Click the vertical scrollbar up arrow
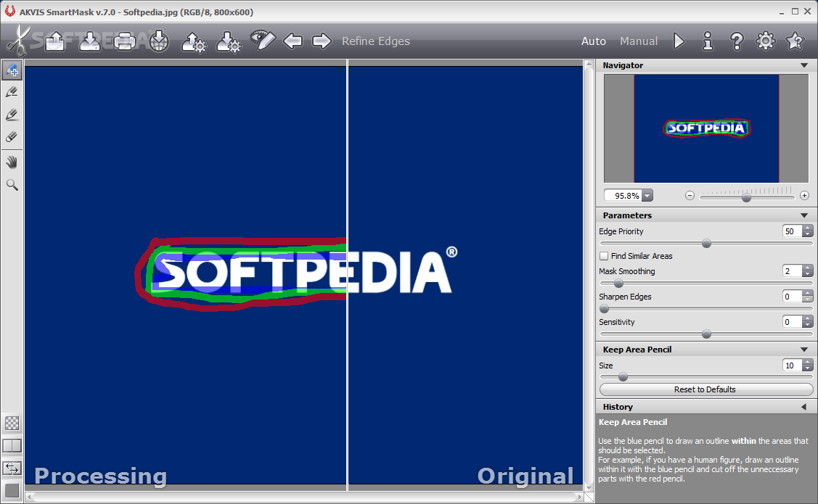Viewport: 818px width, 504px height. coord(589,65)
